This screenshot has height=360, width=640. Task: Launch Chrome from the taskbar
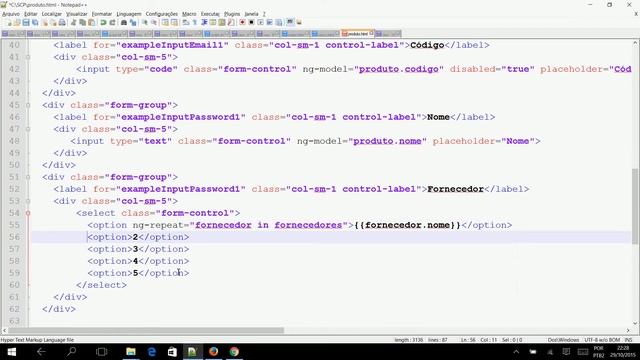coord(234,352)
